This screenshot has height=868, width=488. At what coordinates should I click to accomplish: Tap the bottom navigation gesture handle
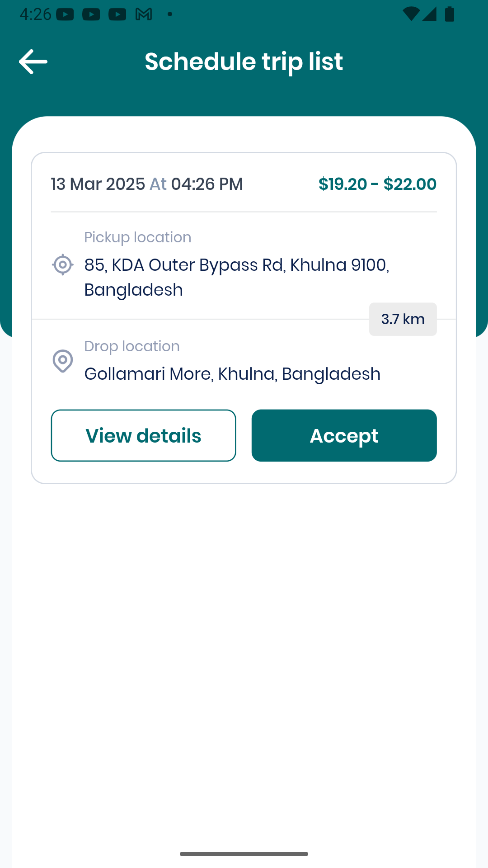tap(244, 854)
